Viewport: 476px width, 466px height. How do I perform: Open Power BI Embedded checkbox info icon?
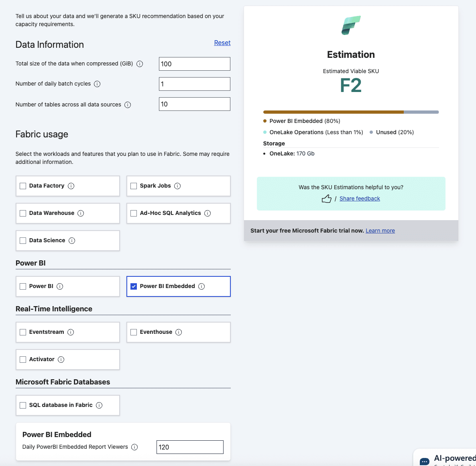click(201, 286)
